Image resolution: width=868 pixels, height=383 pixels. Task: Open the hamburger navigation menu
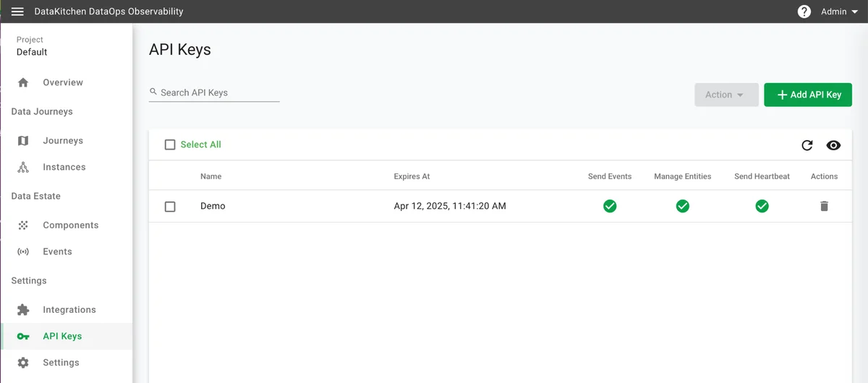[x=17, y=12]
